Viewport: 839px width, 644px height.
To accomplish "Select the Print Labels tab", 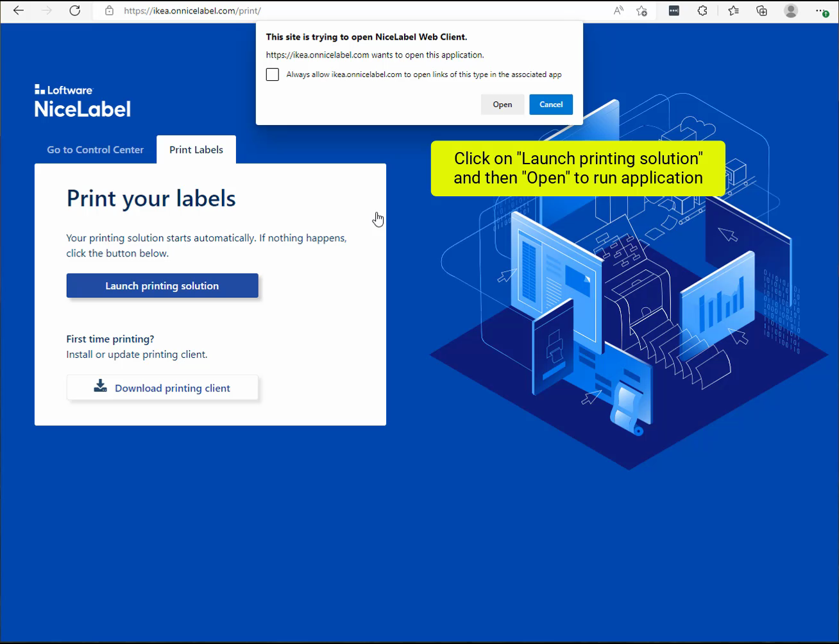I will 196,149.
